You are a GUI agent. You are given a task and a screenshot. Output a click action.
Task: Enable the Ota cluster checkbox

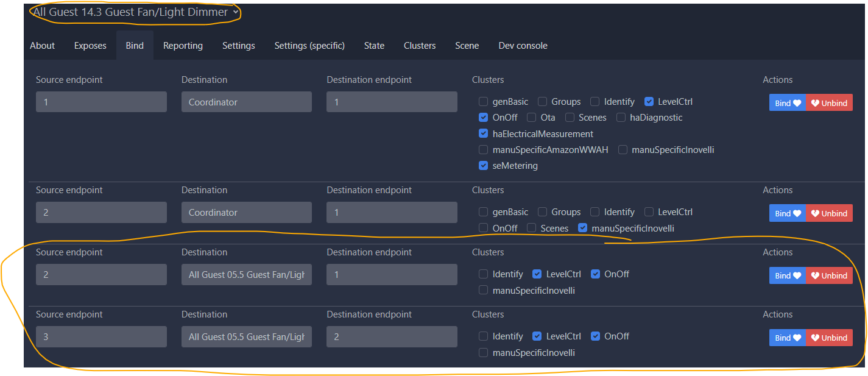(x=531, y=118)
